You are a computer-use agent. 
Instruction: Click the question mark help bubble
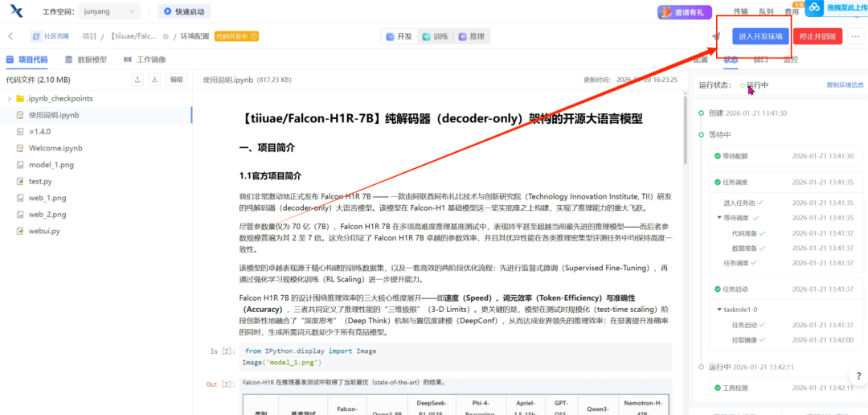[x=858, y=376]
